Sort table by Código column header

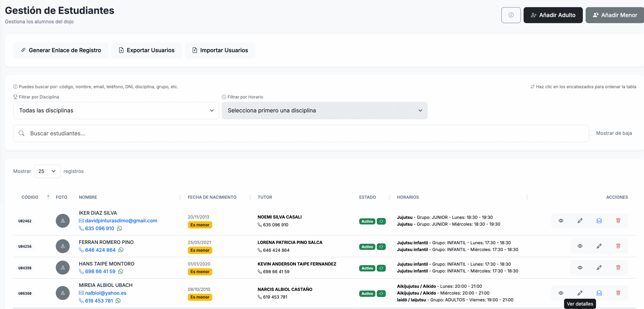click(30, 197)
